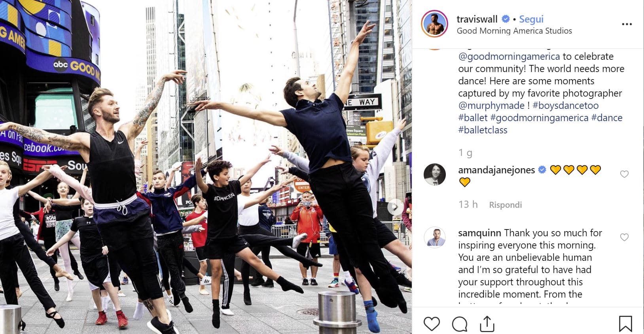This screenshot has height=334, width=644.
Task: Follow traviswall with the Segui button
Action: tap(531, 19)
